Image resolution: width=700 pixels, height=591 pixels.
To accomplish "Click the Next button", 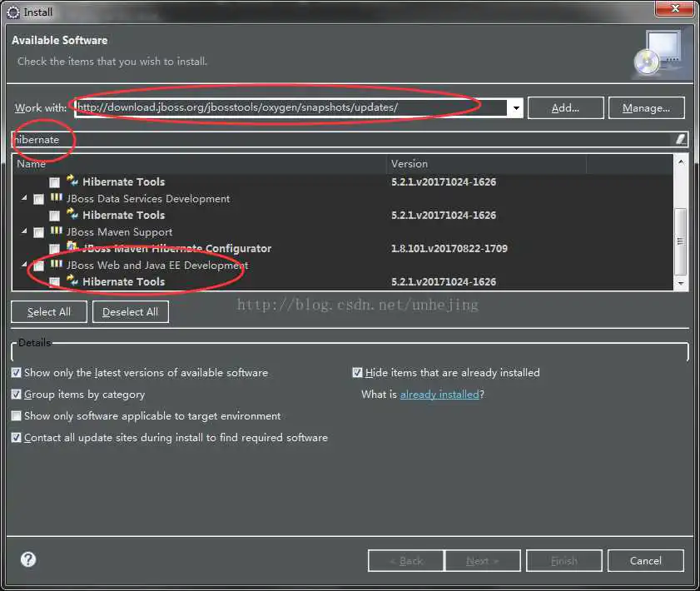I will (483, 561).
